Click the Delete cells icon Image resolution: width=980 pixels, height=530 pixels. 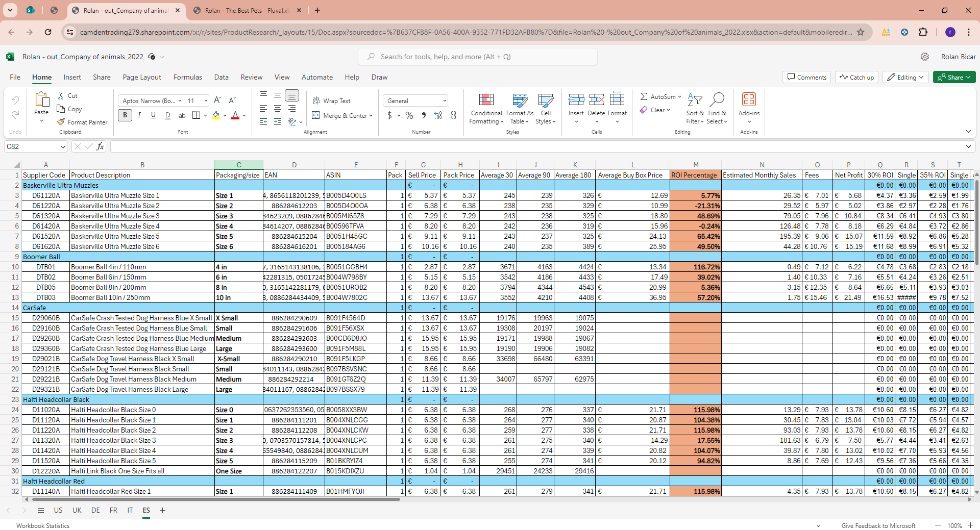pyautogui.click(x=596, y=99)
